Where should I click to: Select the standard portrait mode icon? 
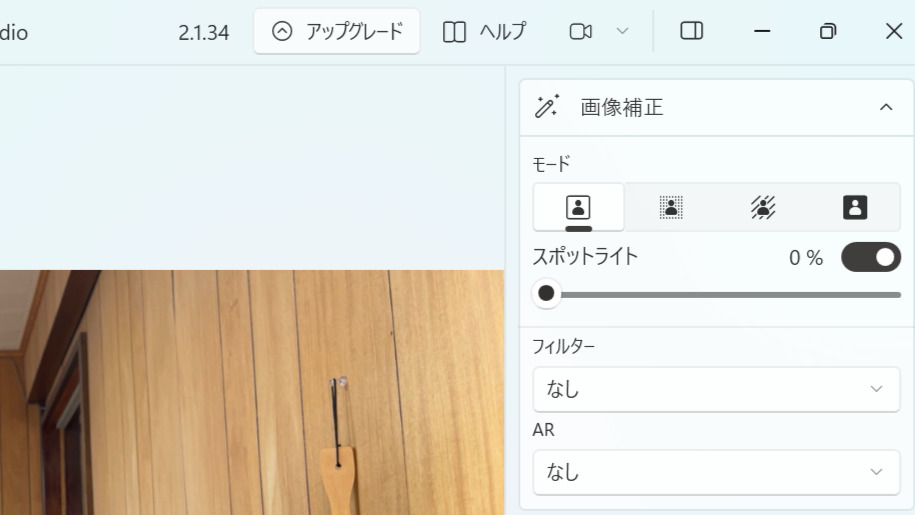pos(578,207)
